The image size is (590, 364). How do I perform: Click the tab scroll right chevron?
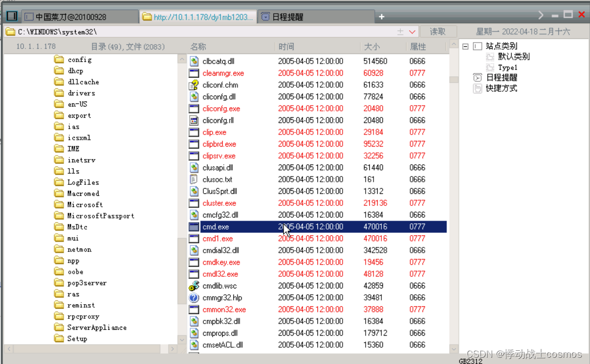[541, 15]
